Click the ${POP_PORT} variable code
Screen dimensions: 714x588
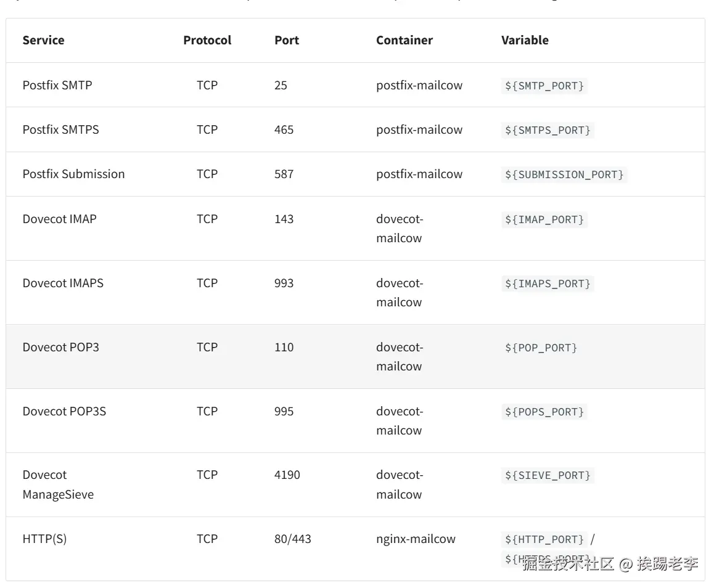(x=541, y=348)
